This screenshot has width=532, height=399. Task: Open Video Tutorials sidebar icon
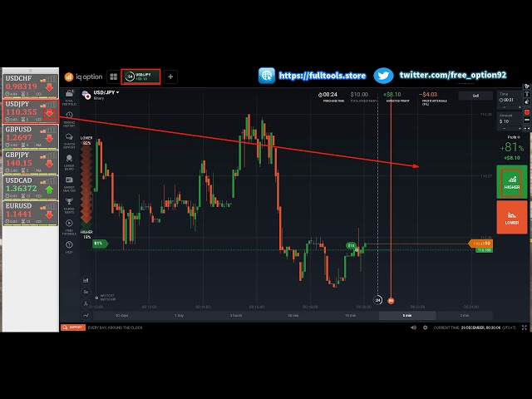tap(69, 225)
